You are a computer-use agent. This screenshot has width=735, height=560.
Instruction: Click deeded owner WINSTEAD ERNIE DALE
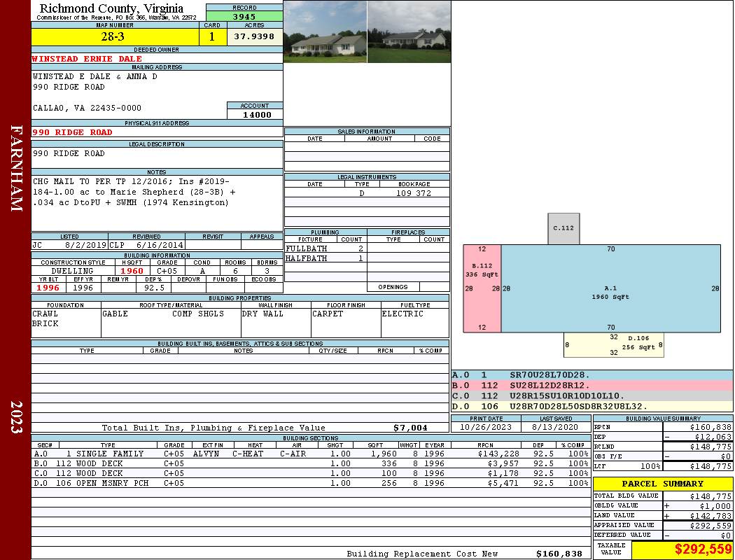(x=87, y=59)
